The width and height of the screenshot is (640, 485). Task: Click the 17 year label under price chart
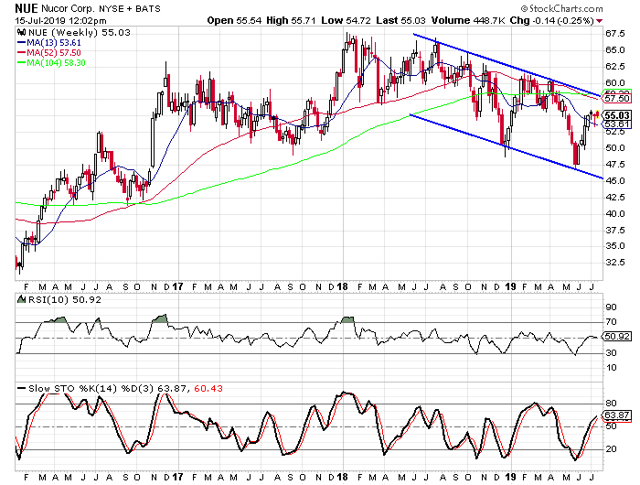tap(177, 287)
